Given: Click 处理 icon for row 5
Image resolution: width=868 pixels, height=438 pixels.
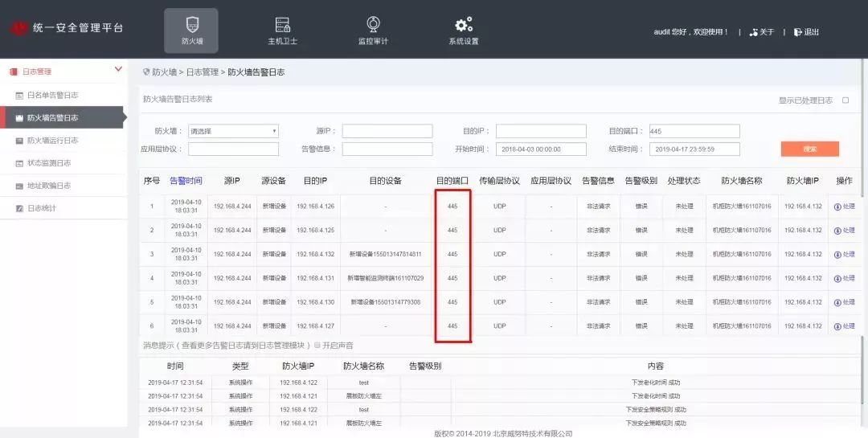Looking at the screenshot, I should coord(837,302).
